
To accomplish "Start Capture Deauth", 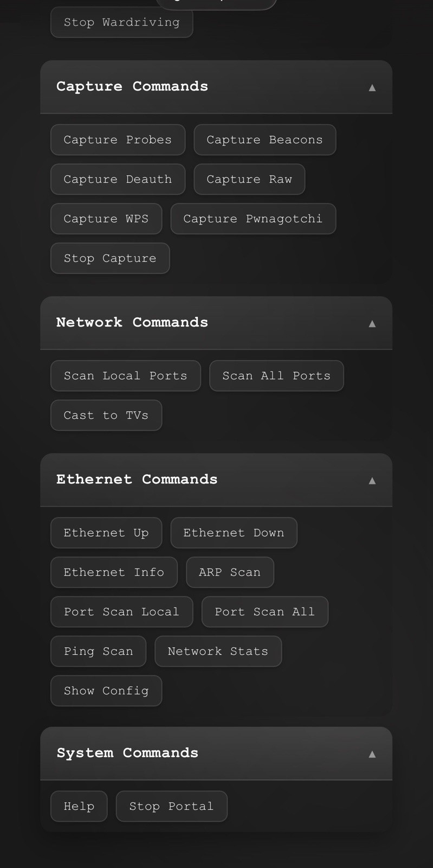I will pyautogui.click(x=118, y=179).
